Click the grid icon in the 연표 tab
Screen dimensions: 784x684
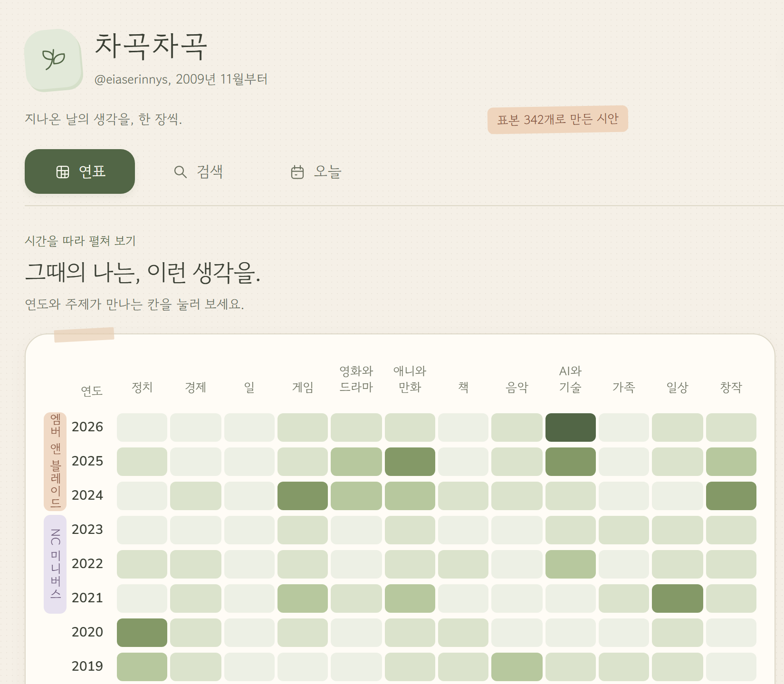point(63,172)
